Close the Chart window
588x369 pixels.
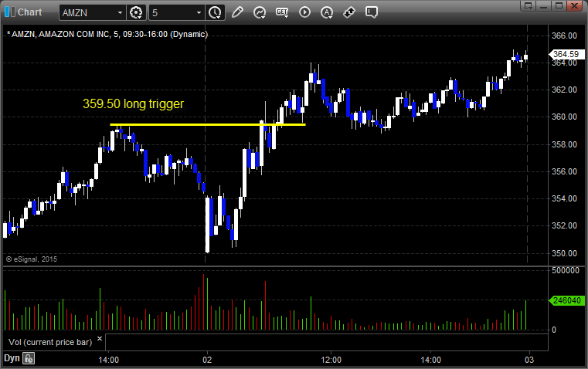point(574,5)
